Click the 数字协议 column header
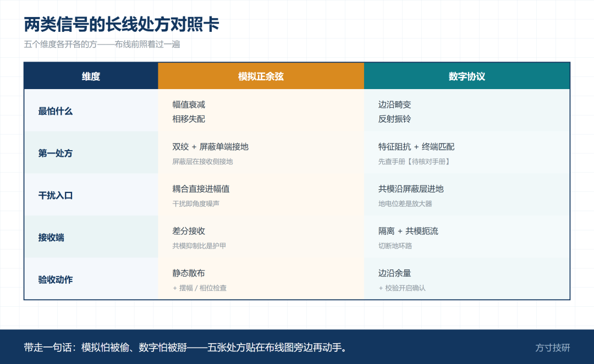Screen dimensions: 594x364 tap(467, 76)
